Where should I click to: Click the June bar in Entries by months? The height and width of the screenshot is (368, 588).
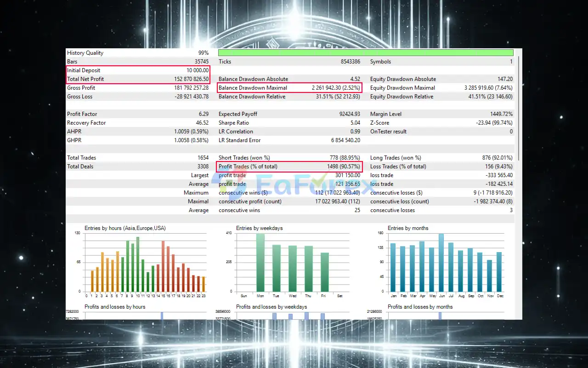pos(441,263)
